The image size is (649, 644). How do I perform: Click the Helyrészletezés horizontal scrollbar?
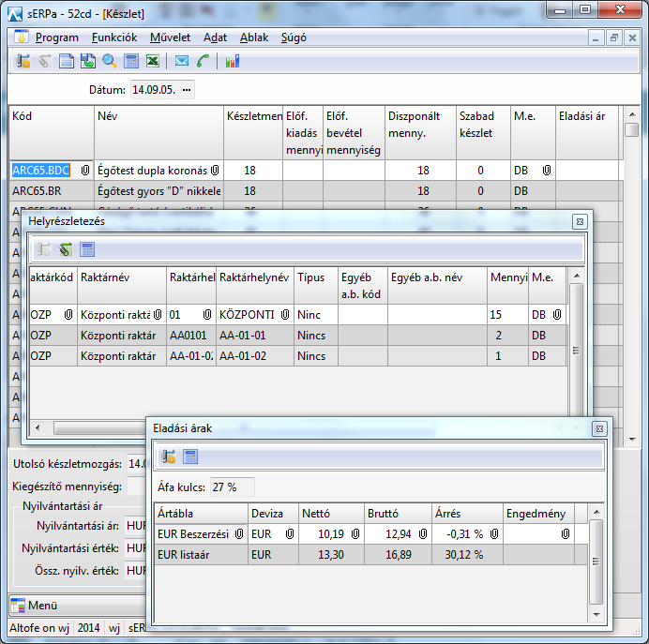(300, 427)
